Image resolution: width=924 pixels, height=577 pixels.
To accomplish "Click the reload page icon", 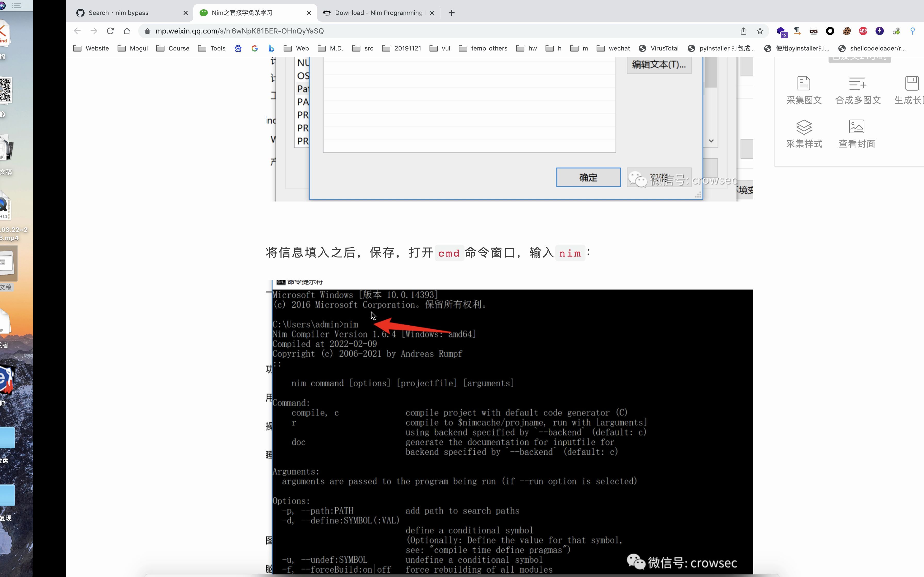I will pyautogui.click(x=110, y=31).
